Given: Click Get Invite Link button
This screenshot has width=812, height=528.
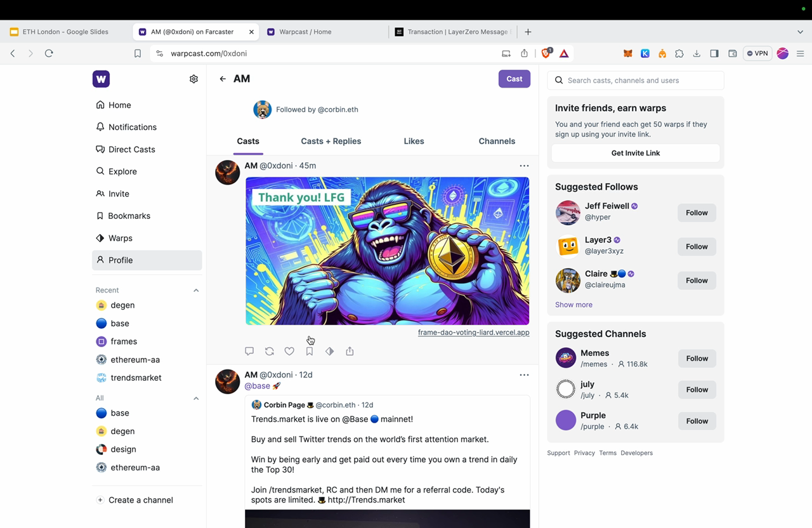Looking at the screenshot, I should coord(636,153).
